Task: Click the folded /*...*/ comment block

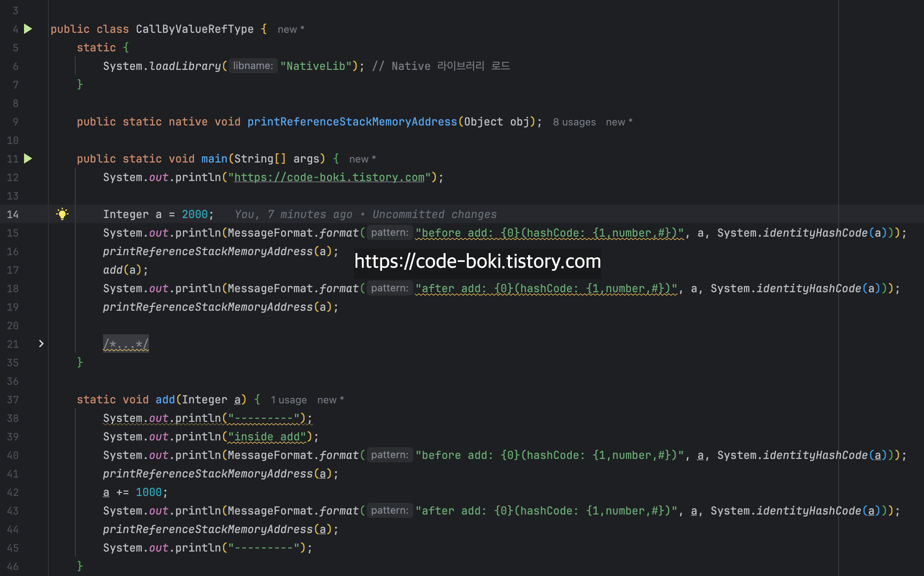Action: (x=126, y=344)
